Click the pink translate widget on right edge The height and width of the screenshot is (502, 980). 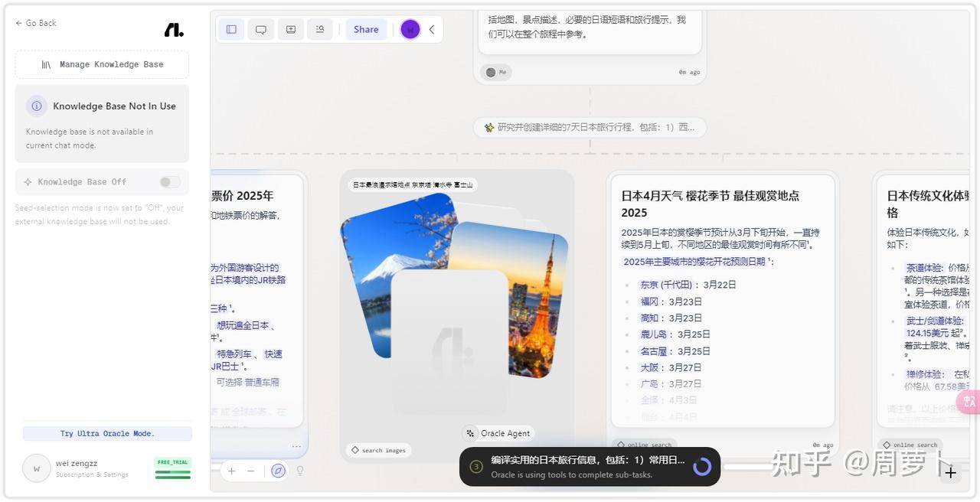pyautogui.click(x=969, y=401)
